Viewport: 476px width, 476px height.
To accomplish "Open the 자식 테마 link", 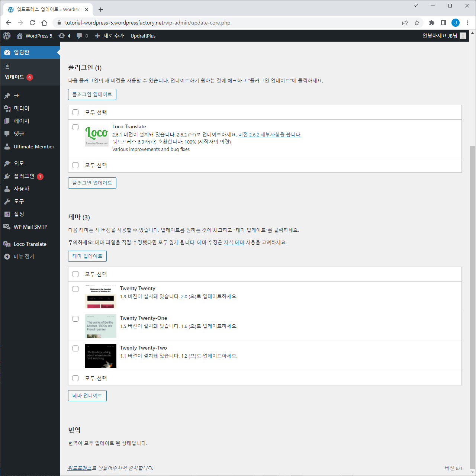I will coord(234,242).
